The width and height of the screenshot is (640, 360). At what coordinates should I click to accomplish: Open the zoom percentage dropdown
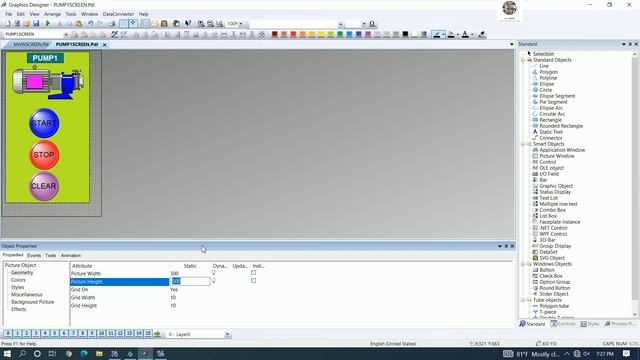[x=241, y=24]
